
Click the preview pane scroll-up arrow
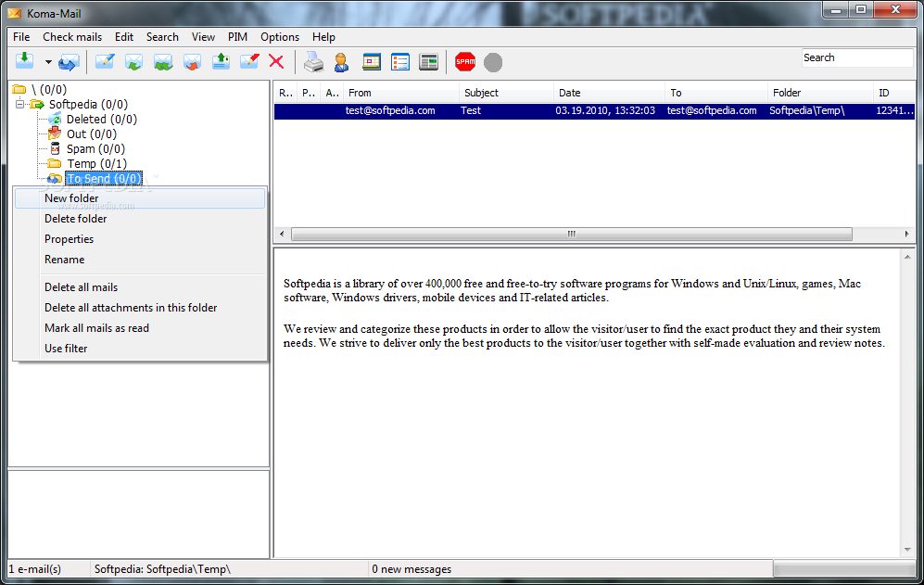click(907, 257)
